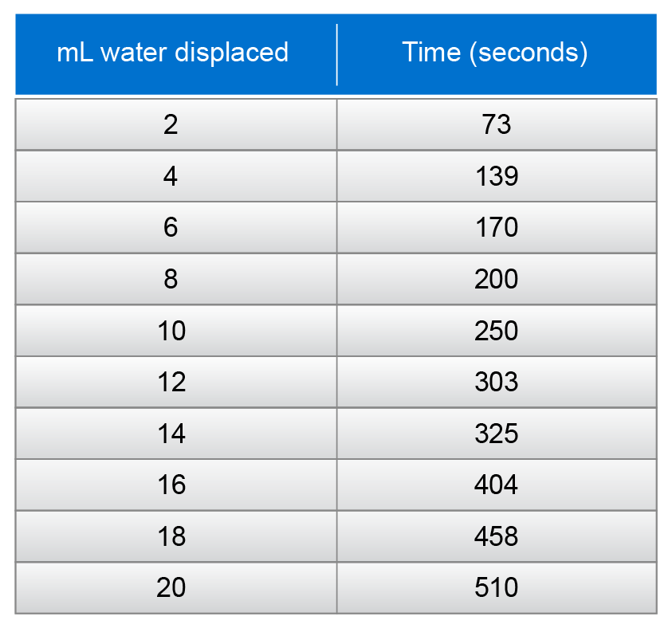Select the 16 mL volume cell
The image size is (672, 628).
tap(171, 485)
